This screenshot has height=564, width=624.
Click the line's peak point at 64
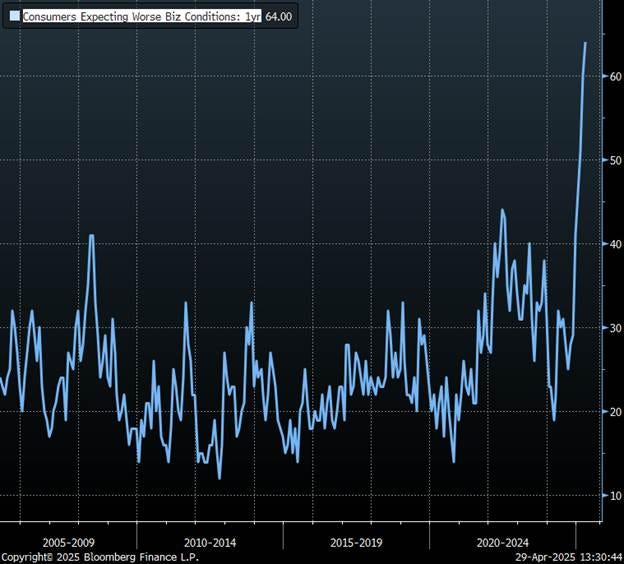[x=585, y=43]
